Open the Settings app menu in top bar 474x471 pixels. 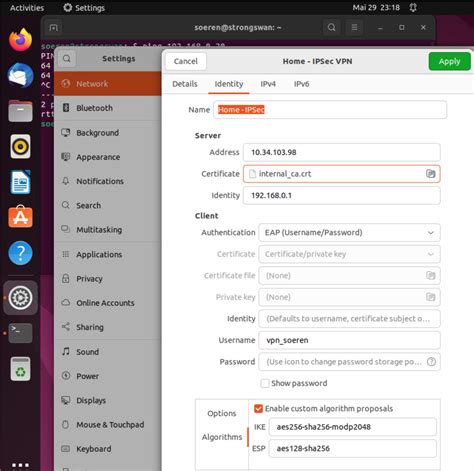pos(84,8)
